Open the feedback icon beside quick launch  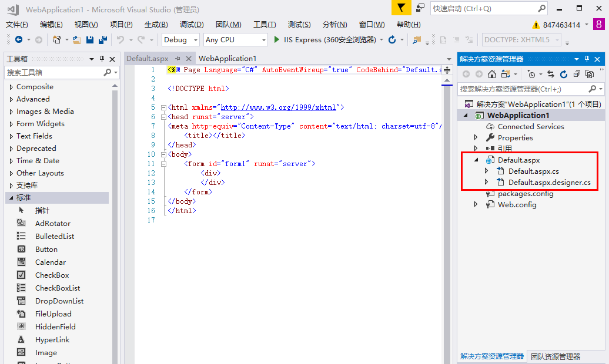(420, 8)
